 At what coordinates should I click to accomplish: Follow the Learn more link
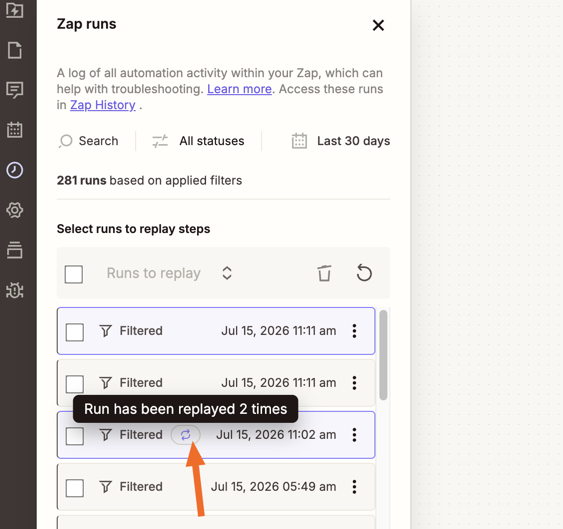(239, 89)
